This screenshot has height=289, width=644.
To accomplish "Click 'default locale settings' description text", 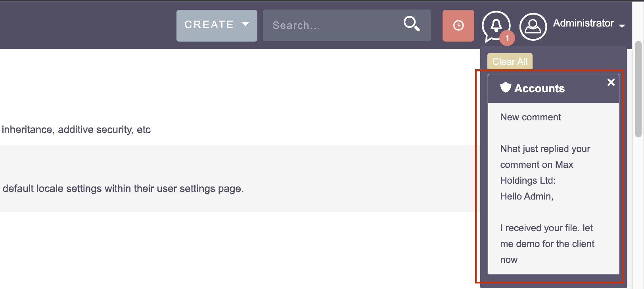I will click(123, 188).
